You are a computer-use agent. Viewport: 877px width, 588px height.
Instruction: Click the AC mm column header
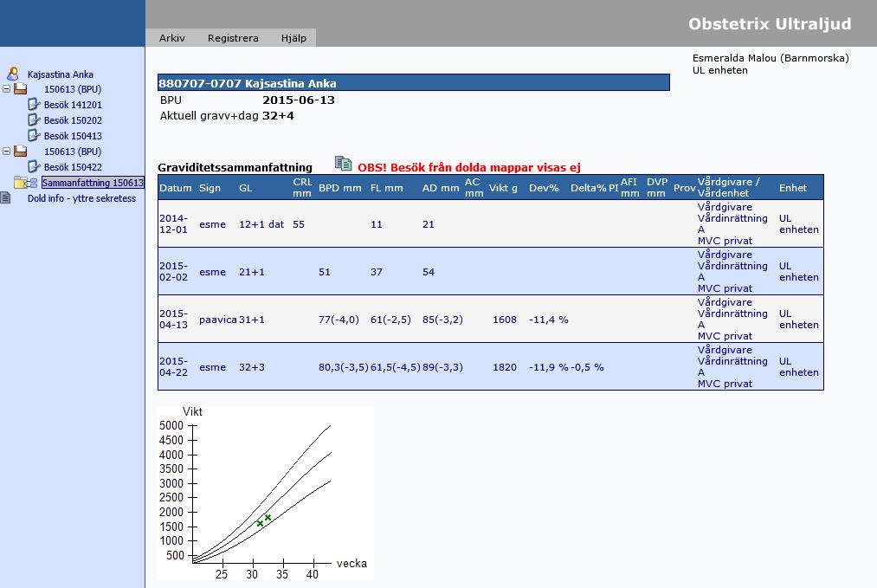pos(474,187)
